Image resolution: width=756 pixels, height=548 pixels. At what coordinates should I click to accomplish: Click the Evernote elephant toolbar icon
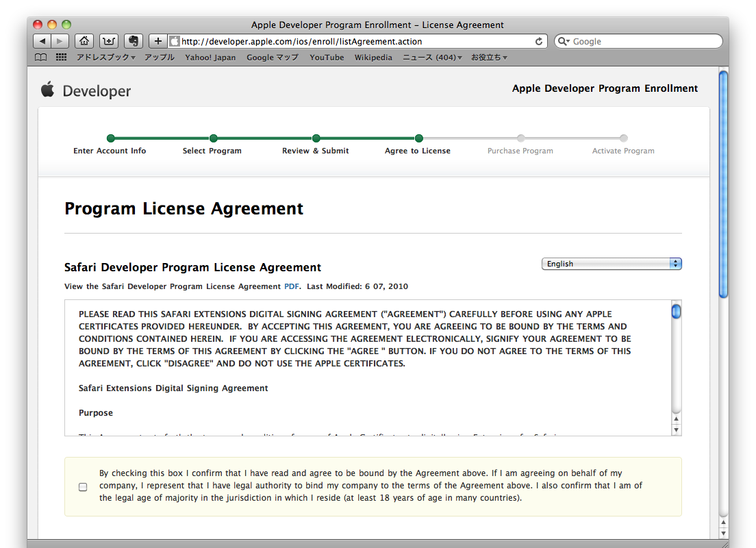(134, 41)
